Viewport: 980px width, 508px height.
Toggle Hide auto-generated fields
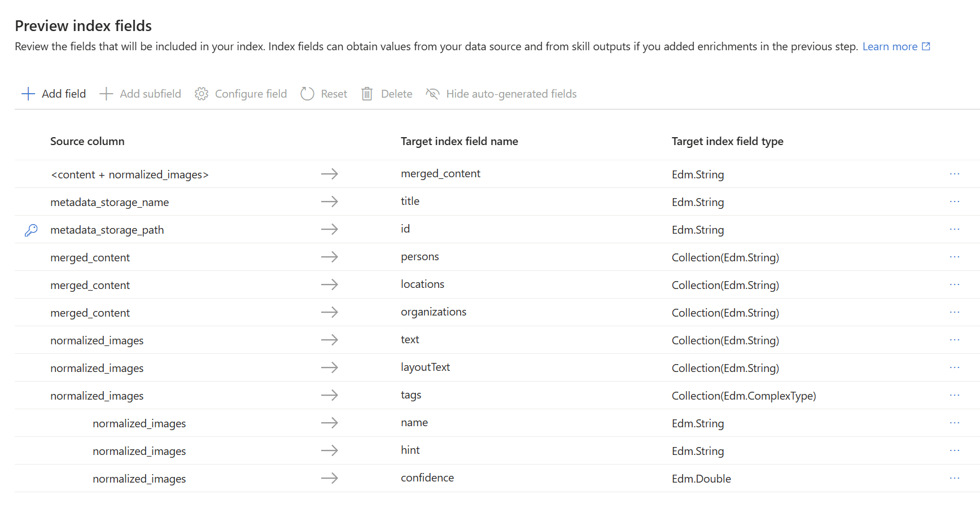click(501, 94)
